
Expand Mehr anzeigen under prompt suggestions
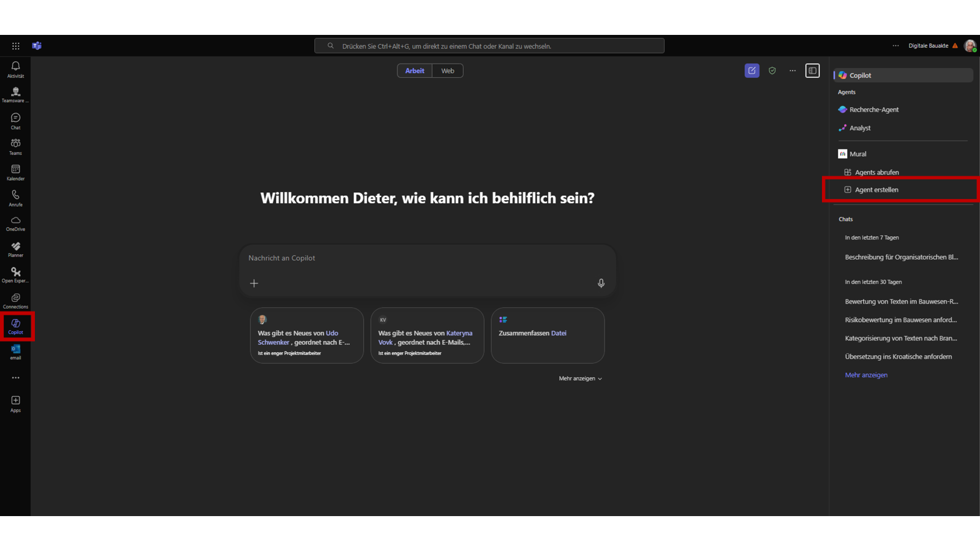click(x=579, y=378)
